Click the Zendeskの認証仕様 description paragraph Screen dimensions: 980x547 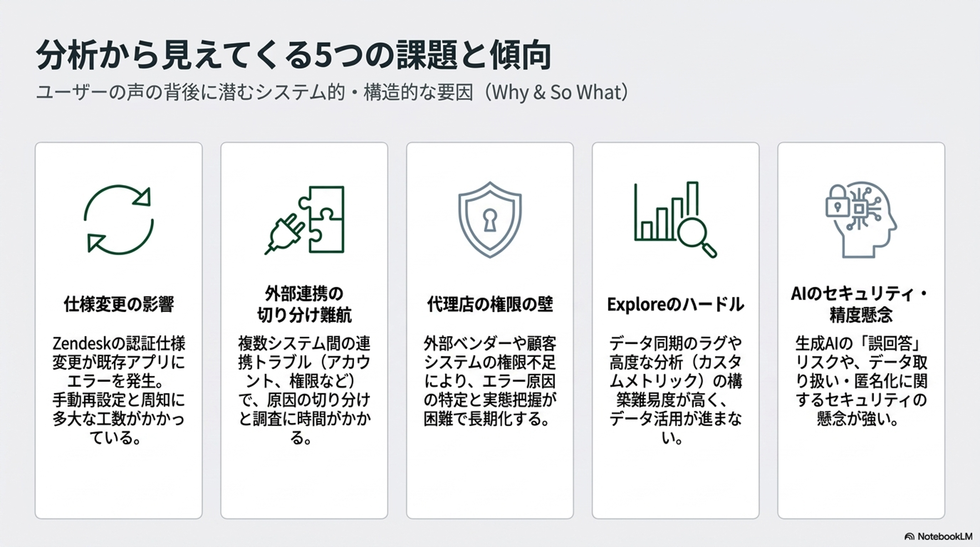119,390
